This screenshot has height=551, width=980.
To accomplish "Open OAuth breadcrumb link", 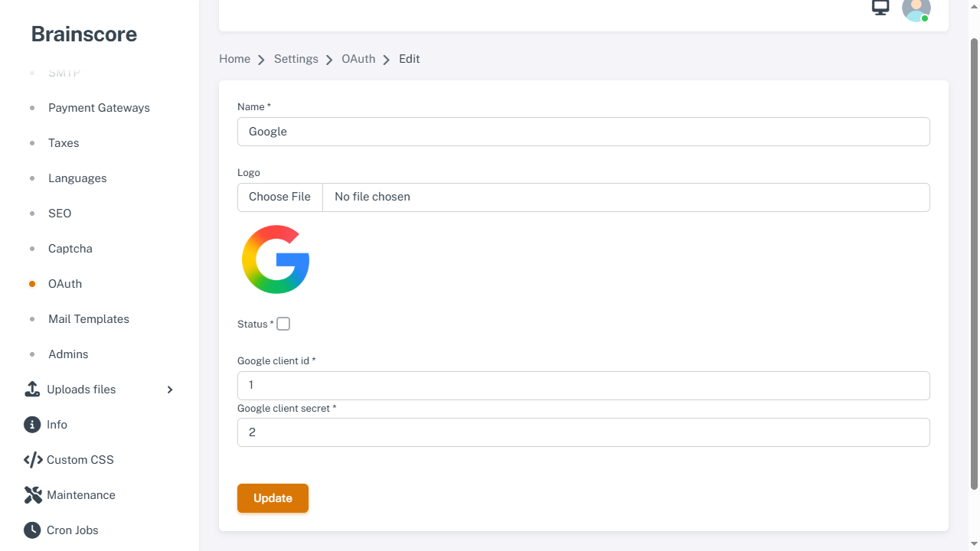I will pyautogui.click(x=358, y=59).
